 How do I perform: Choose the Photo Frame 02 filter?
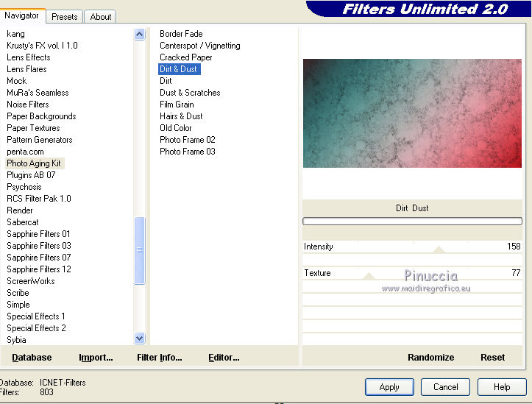point(188,140)
